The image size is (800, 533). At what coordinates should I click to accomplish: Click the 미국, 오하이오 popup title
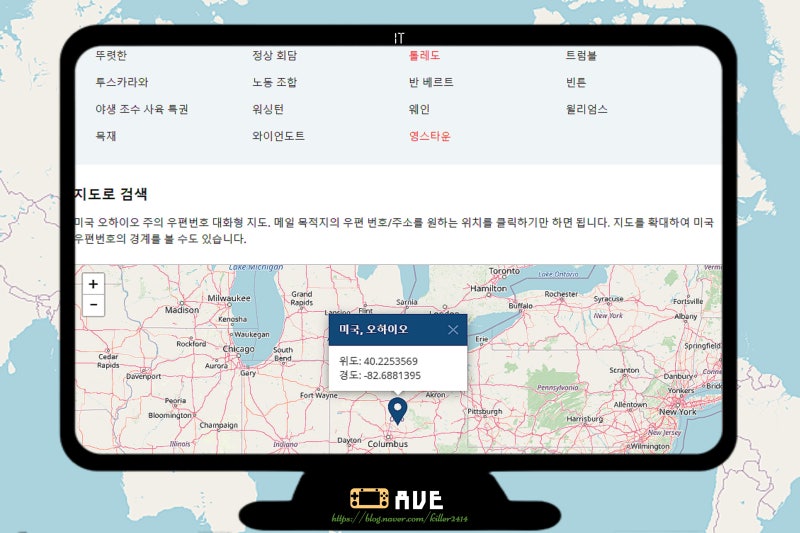point(373,329)
